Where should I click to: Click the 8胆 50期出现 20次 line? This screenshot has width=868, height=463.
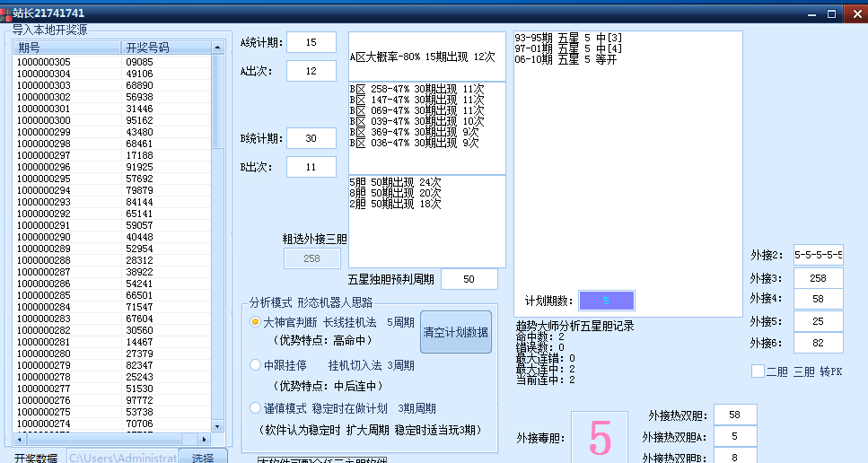[395, 193]
